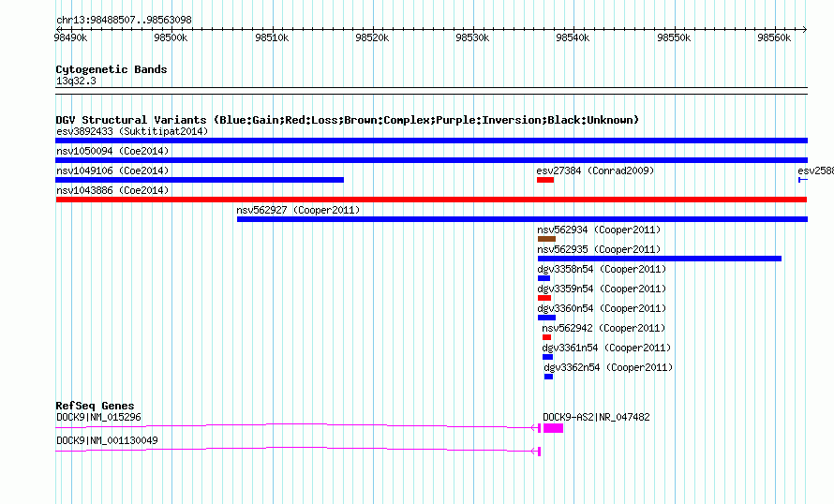Click the 98560k ruler position

click(774, 37)
